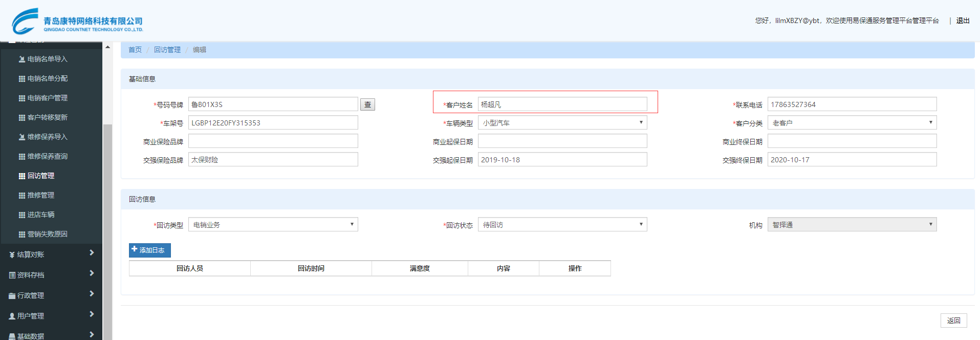Open 电销名单分配 in the sidebar
Viewport: 980px width, 340px height.
pyautogui.click(x=47, y=78)
